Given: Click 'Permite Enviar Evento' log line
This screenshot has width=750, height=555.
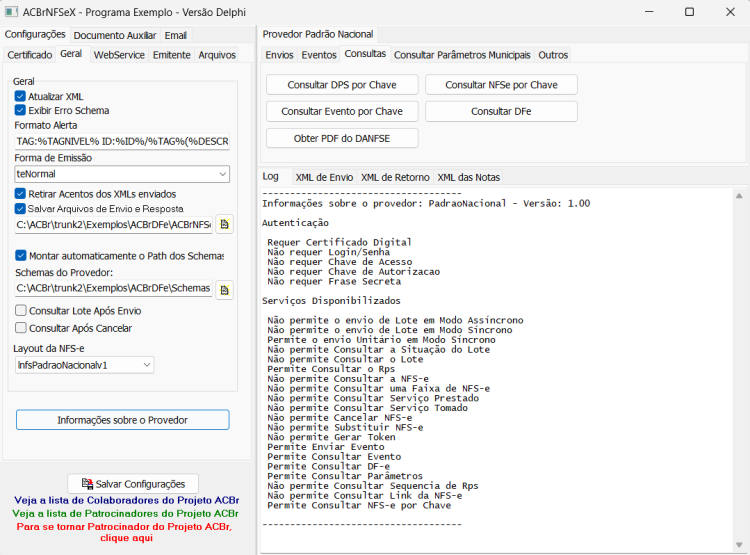Looking at the screenshot, I should click(x=326, y=447).
